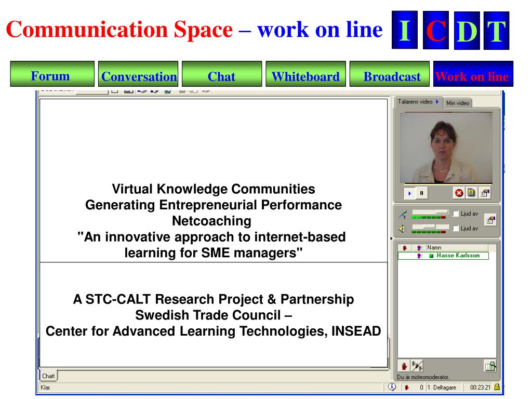Click Du är mötesmoderator text
Screen dimensions: 532x399
pos(423,377)
